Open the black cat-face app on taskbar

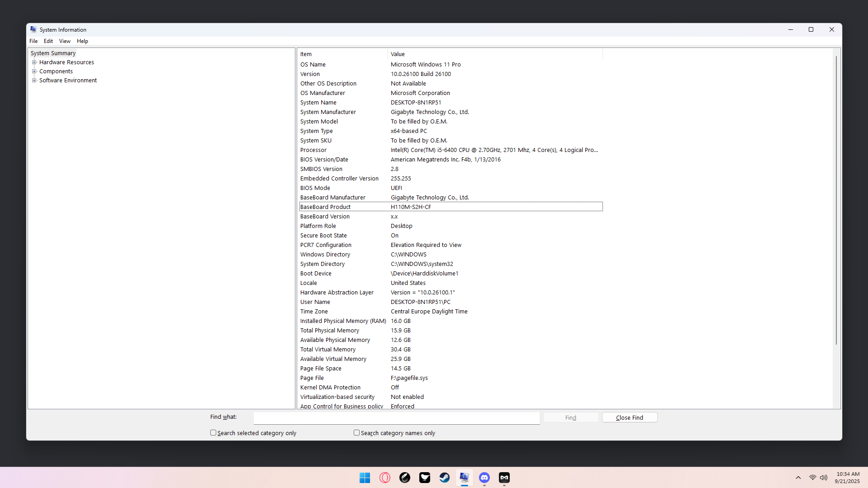pos(425,478)
